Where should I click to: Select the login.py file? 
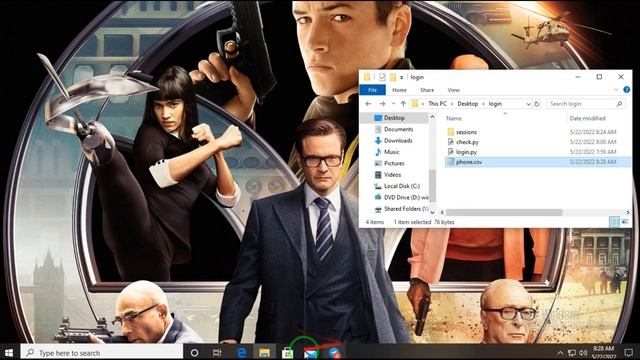(x=467, y=152)
